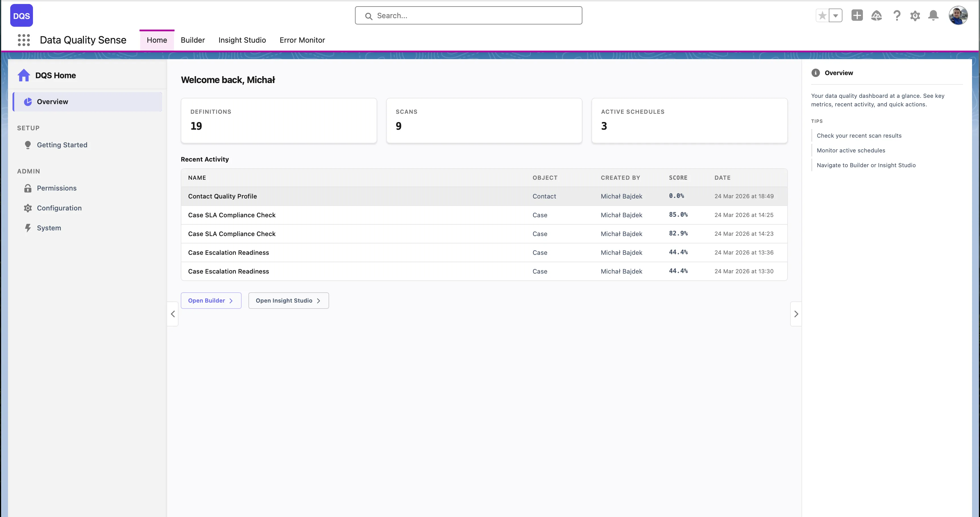This screenshot has width=980, height=517.
Task: Open the App Launcher waffle icon
Action: click(x=24, y=40)
